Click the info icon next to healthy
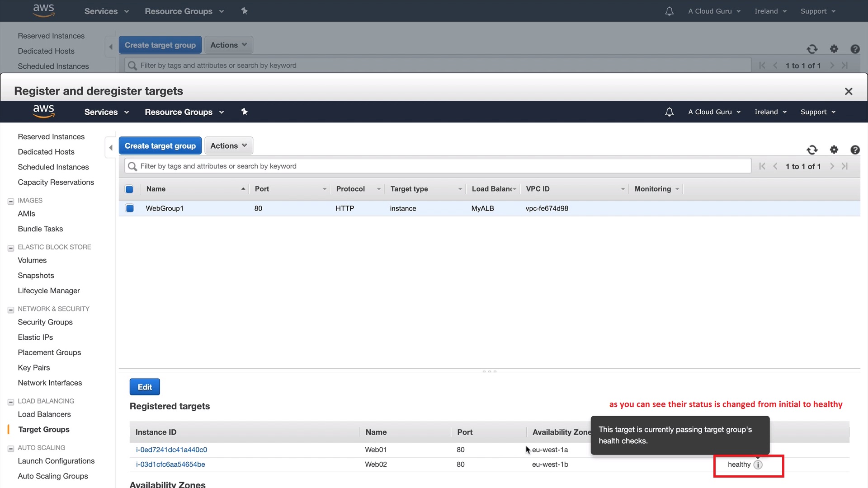This screenshot has height=488, width=868. [758, 465]
